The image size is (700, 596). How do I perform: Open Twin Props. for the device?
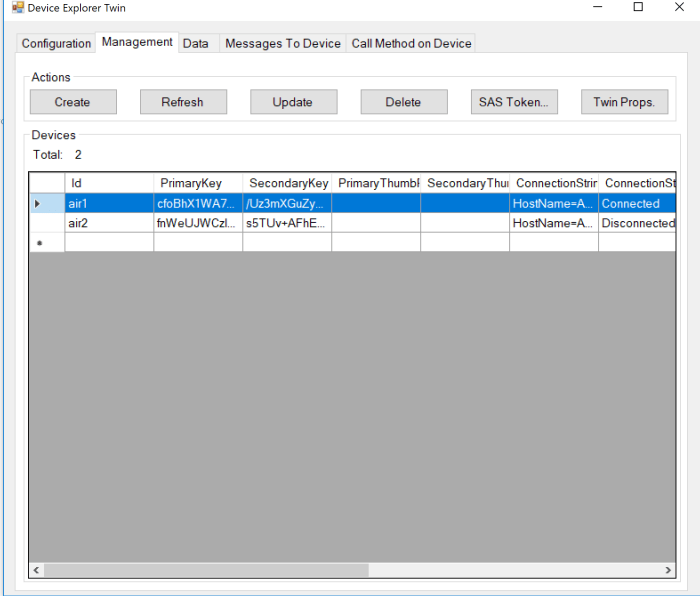coord(624,102)
